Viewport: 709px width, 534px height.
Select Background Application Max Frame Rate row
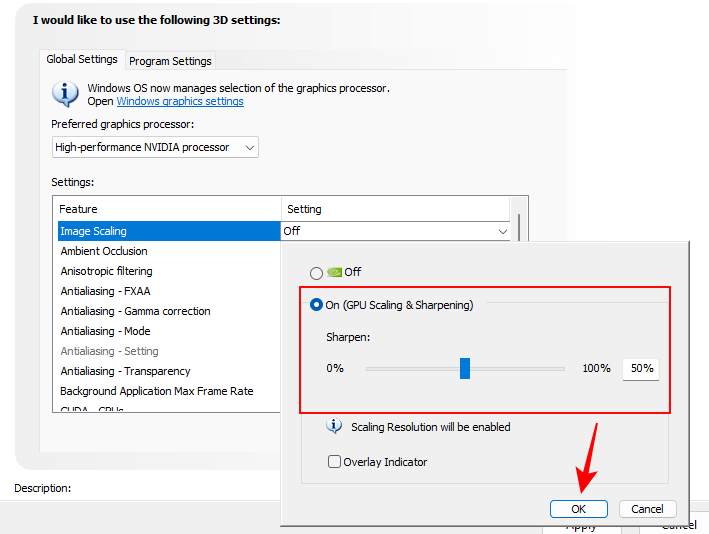point(156,391)
